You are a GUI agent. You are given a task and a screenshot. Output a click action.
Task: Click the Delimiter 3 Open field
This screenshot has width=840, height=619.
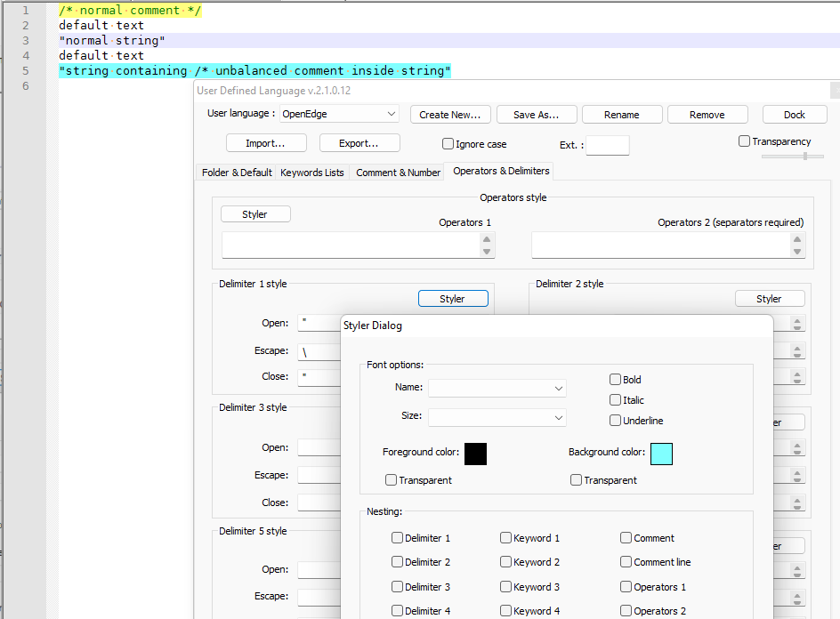tap(319, 447)
